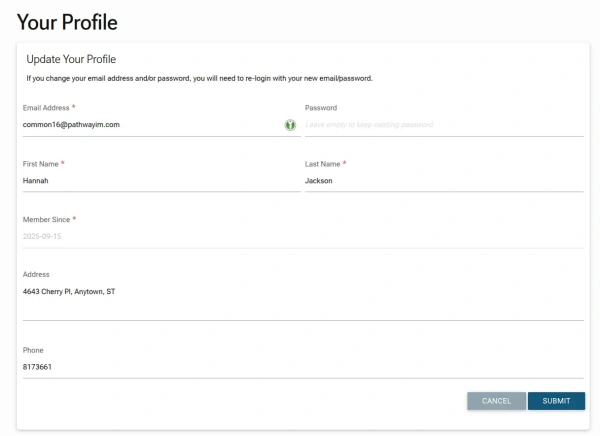Click the 'Address' label
The height and width of the screenshot is (436, 600).
[36, 274]
